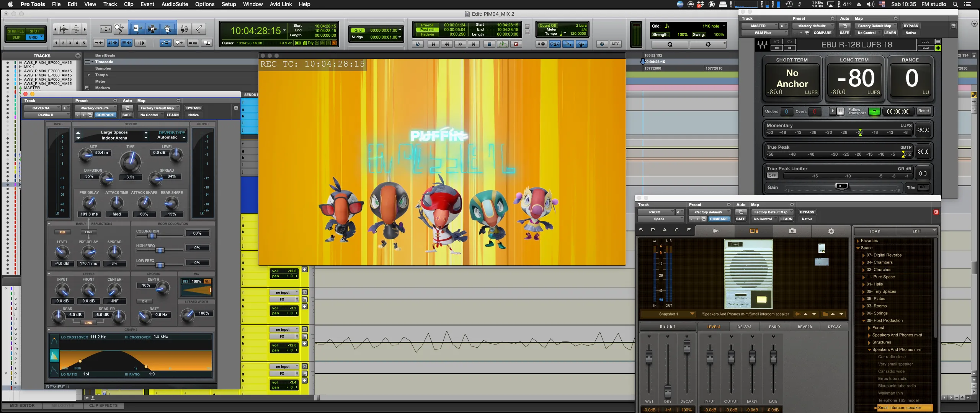
Task: Click Reset button in WLM Plus
Action: 923,111
